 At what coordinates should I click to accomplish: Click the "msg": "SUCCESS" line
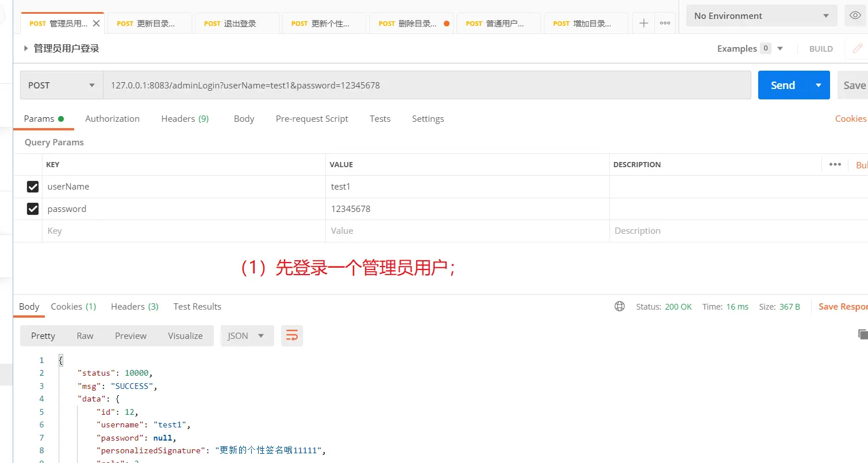[117, 386]
